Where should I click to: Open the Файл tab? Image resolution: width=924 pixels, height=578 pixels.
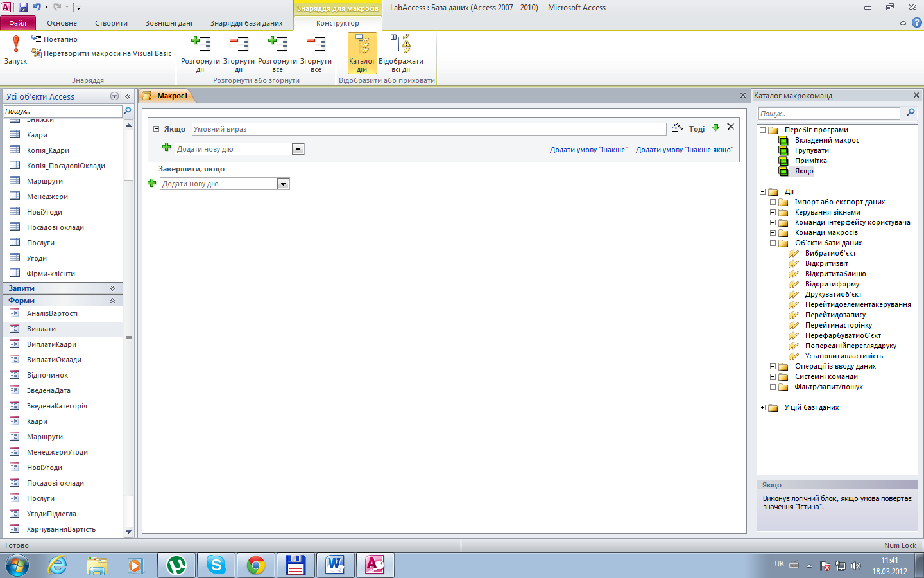[x=18, y=23]
